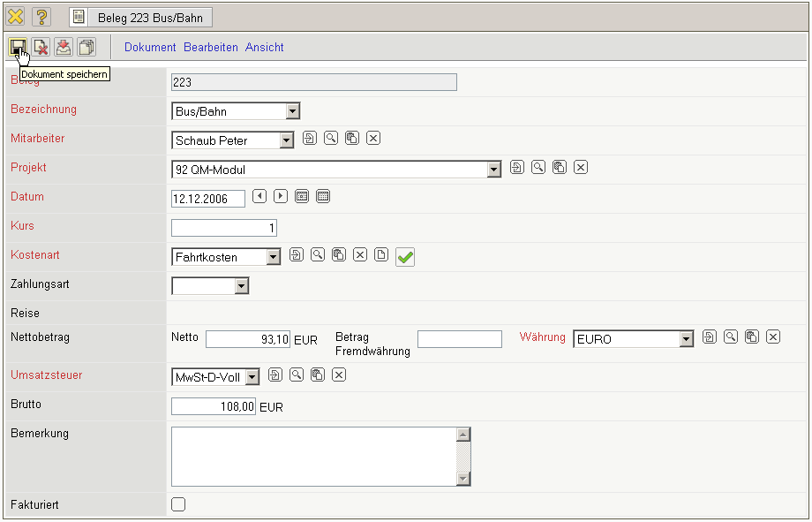Open the Dokument menu
Image resolution: width=812 pixels, height=522 pixels.
[x=150, y=47]
